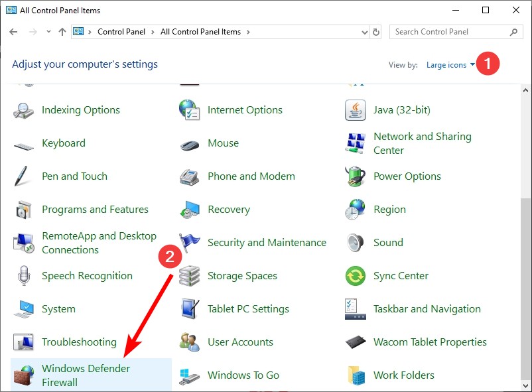Open the Troubleshooting link text
Viewport: 532px width, 392px height.
[79, 342]
